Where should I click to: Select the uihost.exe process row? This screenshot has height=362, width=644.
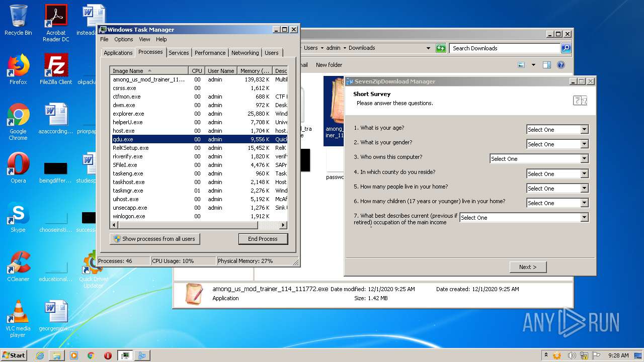point(199,199)
